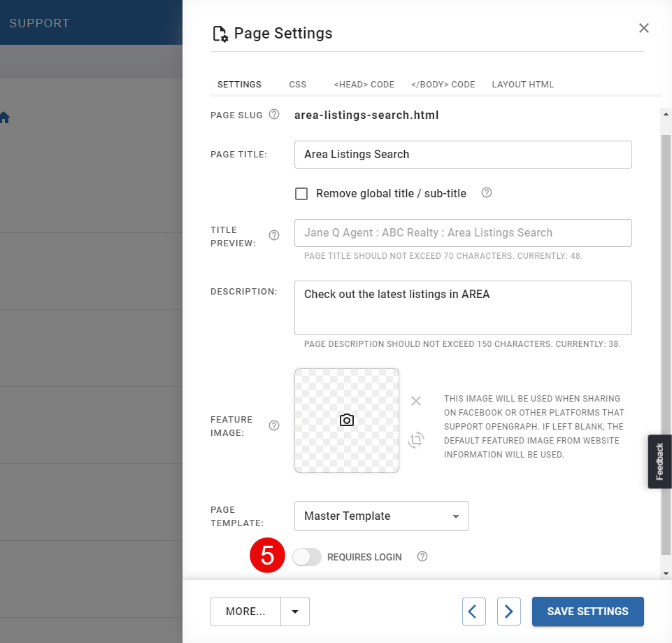
Task: Click into the Page Title input field
Action: coord(463,155)
